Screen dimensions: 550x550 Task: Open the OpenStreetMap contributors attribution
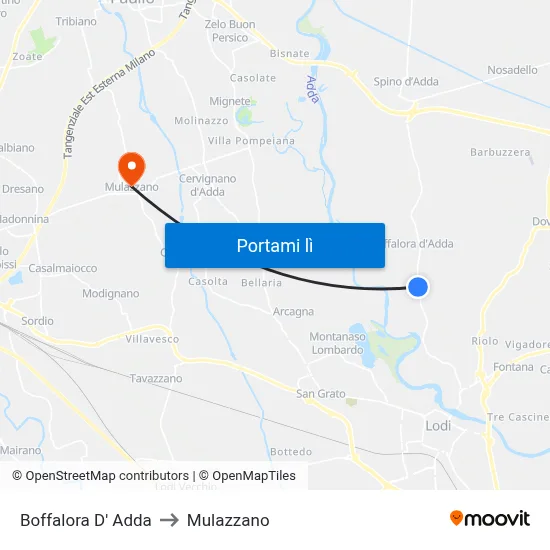[x=100, y=476]
